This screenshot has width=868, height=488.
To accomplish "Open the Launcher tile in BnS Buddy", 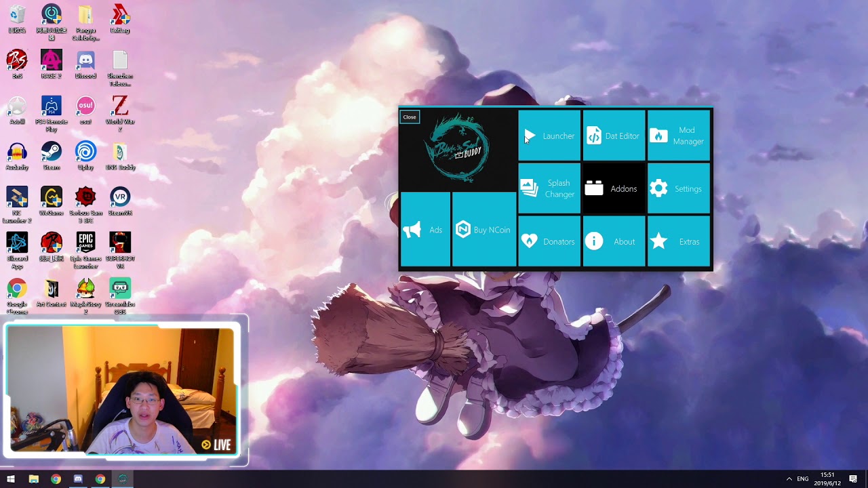I will coord(549,136).
